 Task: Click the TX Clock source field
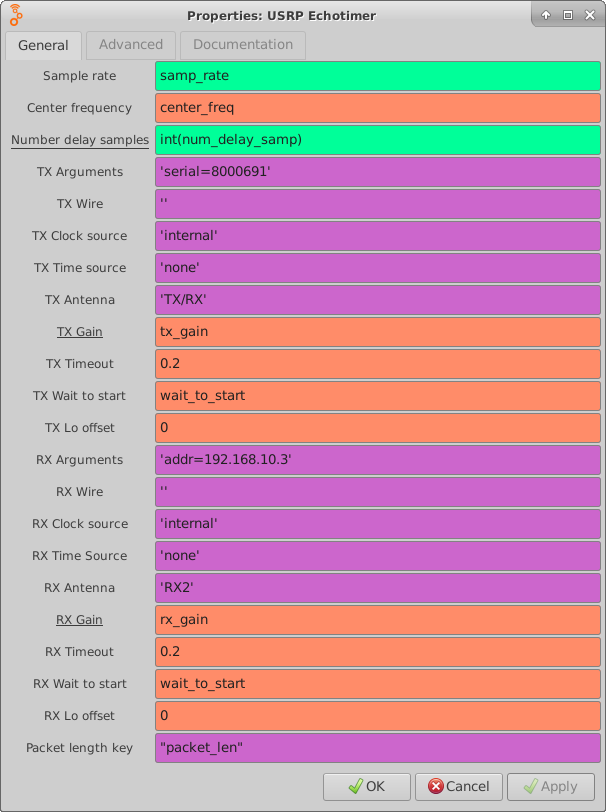pyautogui.click(x=378, y=236)
